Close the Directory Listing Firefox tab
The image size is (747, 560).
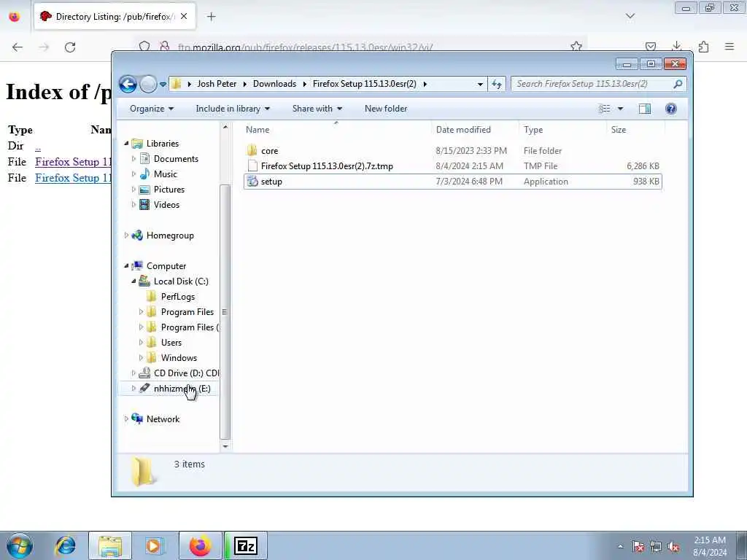(184, 17)
